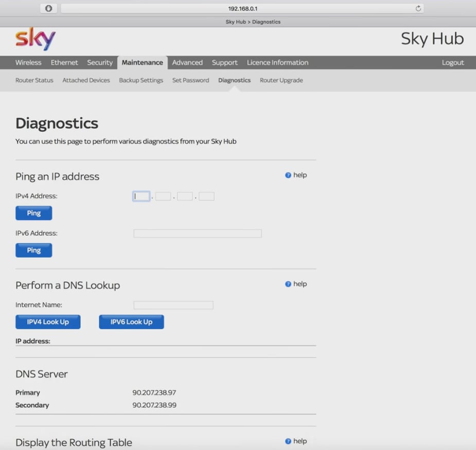Image resolution: width=476 pixels, height=450 pixels.
Task: Click the IPv6 Address input field
Action: 198,233
